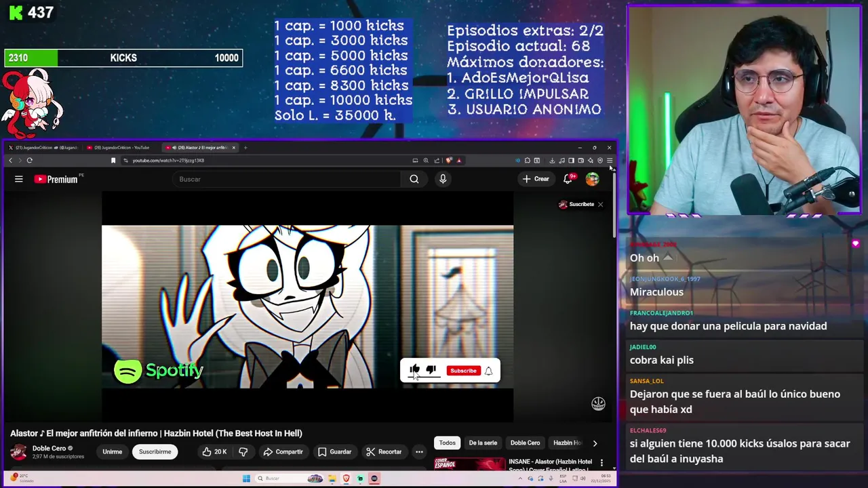Bookmark this page in the address bar
Image resolution: width=868 pixels, height=488 pixels.
pos(113,161)
